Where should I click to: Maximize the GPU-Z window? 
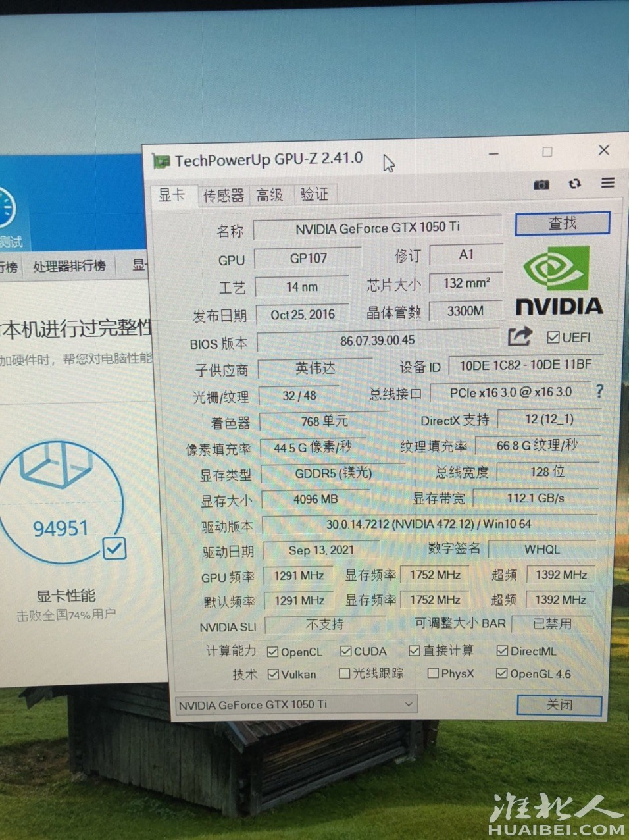[547, 152]
